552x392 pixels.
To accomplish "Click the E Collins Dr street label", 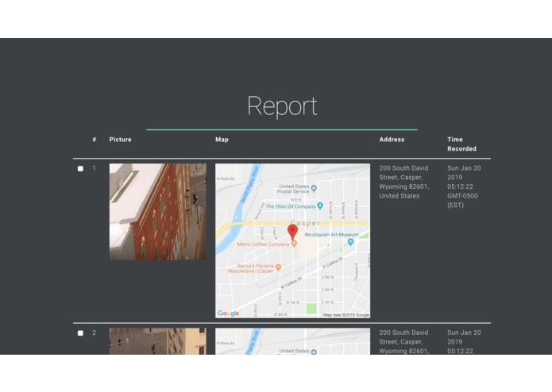I will point(333,263).
